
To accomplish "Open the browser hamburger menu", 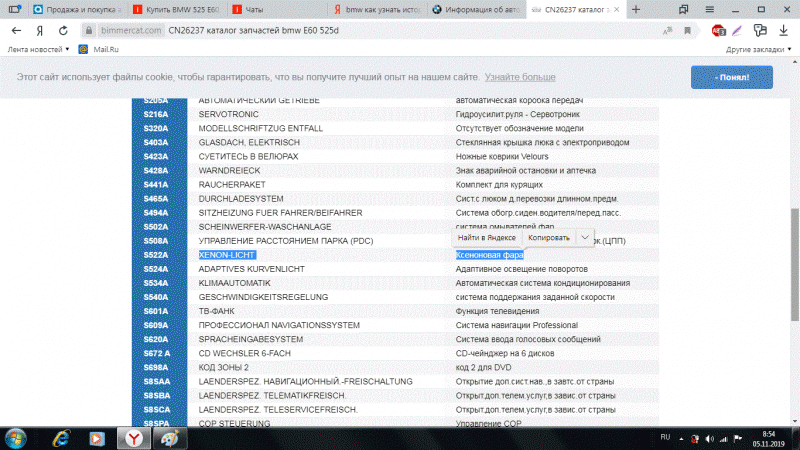I will [710, 9].
